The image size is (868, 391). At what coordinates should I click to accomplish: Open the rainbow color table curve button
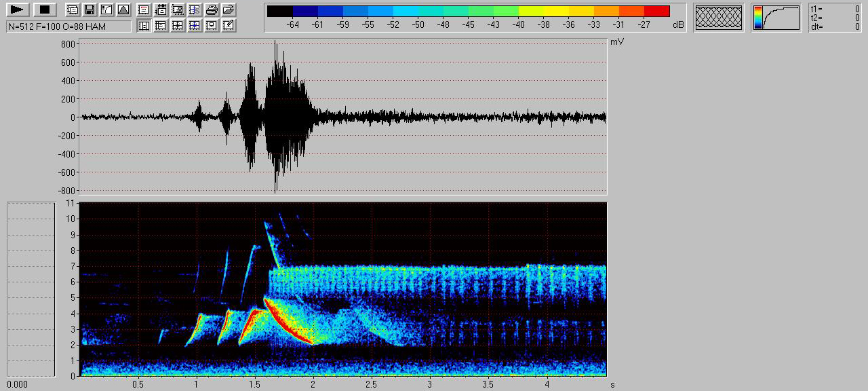tap(776, 17)
